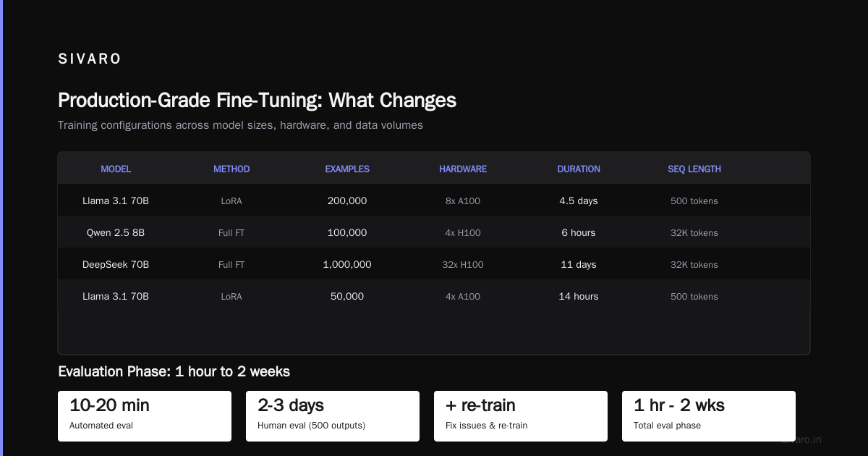
Task: Select the DeepSeek 70B model cell
Action: pos(116,264)
